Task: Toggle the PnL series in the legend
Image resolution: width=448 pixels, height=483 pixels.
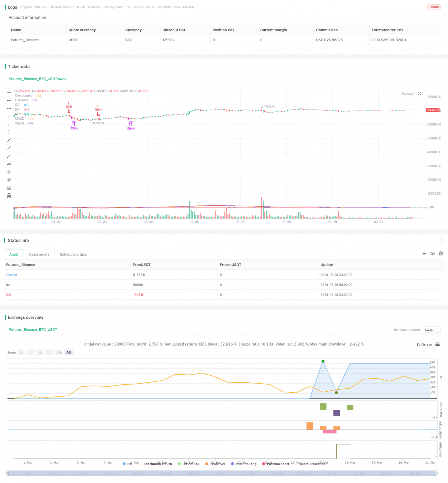Action: pos(129,464)
